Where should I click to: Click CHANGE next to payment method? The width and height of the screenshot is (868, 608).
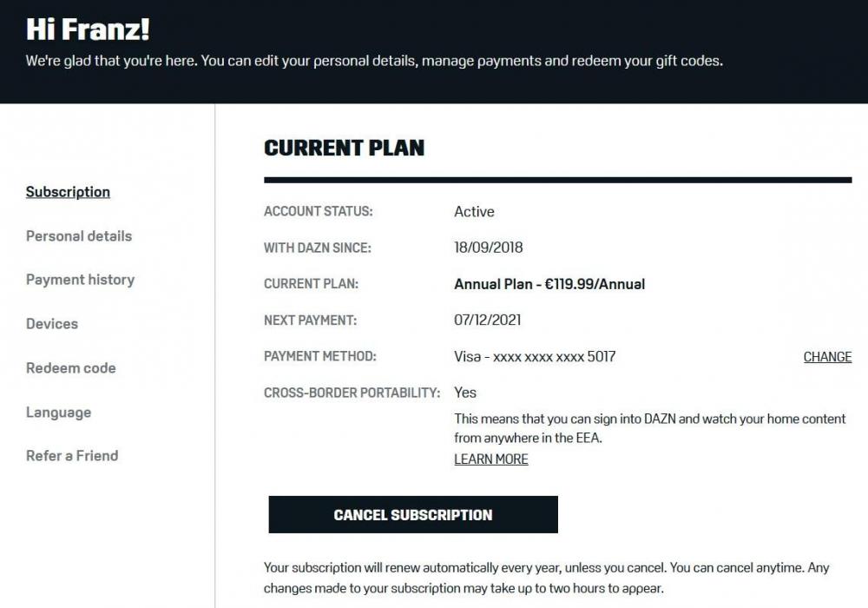pyautogui.click(x=827, y=357)
